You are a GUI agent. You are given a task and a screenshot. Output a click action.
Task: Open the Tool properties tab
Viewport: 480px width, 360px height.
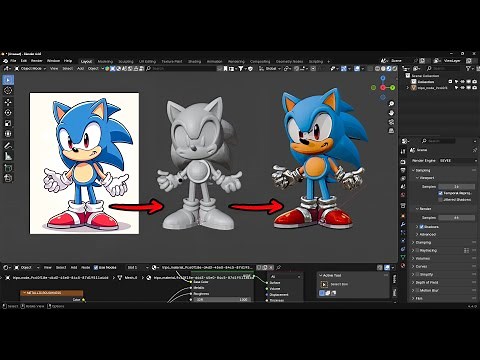403,151
